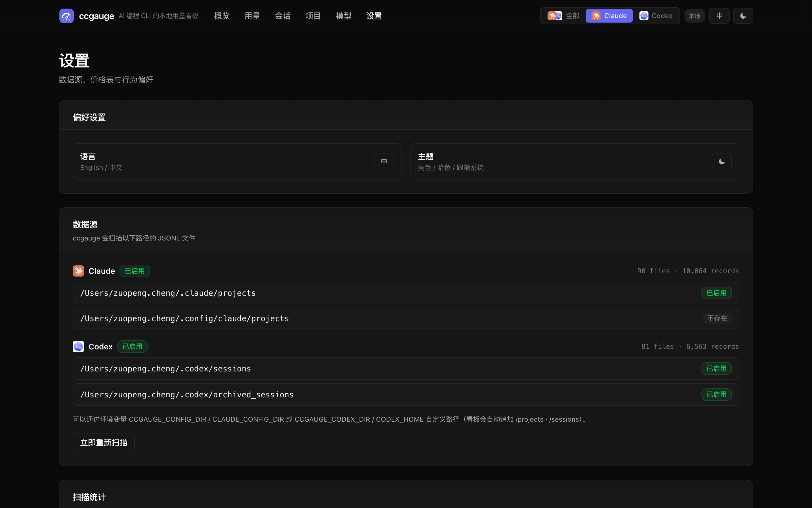This screenshot has height=508, width=812.
Task: Select the .codex/archived_sessions path row
Action: tap(406, 395)
